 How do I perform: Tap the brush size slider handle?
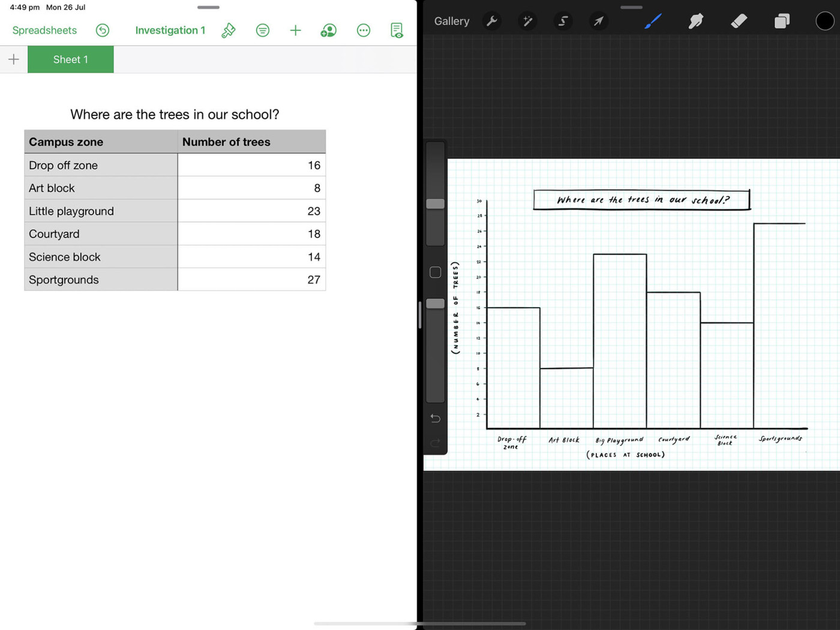click(435, 204)
